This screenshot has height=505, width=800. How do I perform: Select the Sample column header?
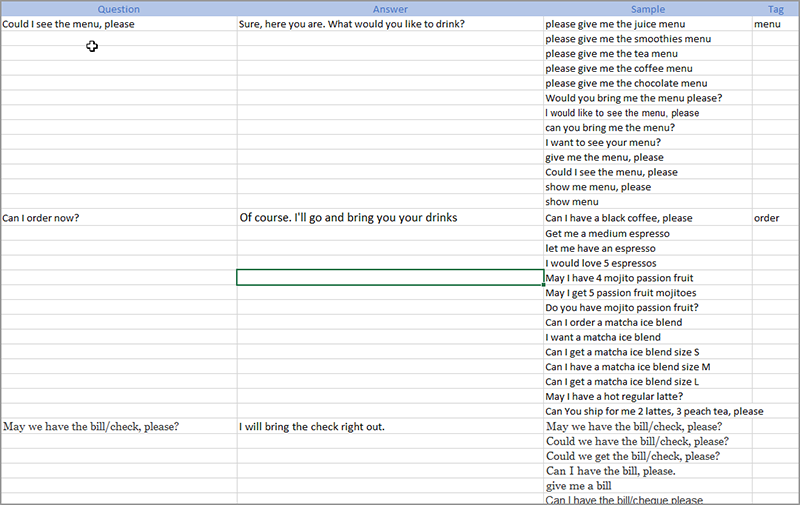[x=647, y=9]
